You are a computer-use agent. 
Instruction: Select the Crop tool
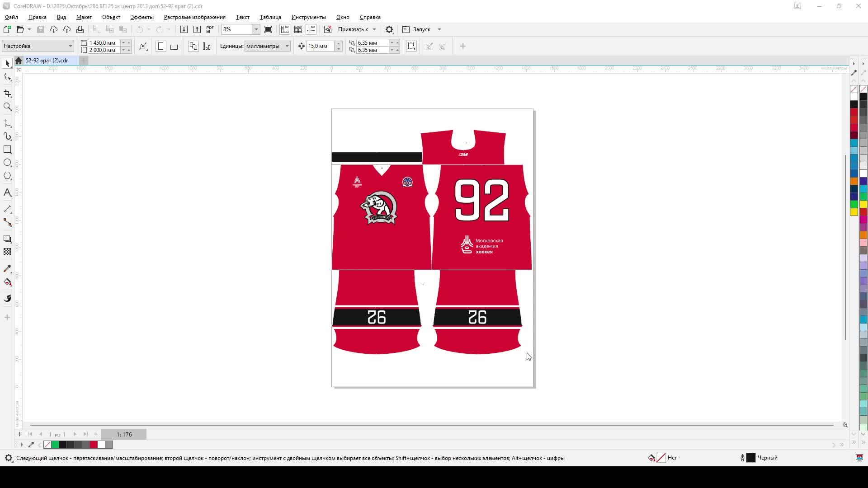(7, 94)
